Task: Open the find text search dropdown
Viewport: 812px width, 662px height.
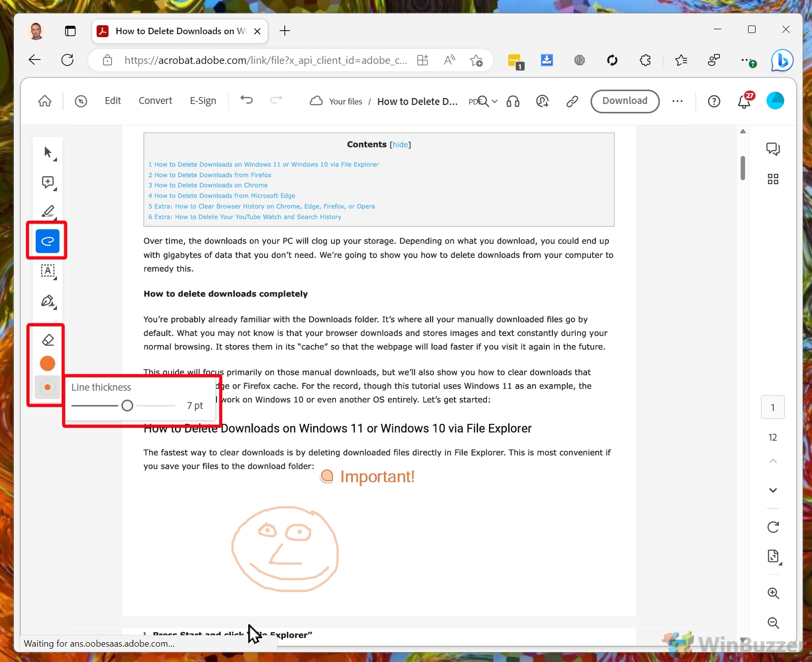Action: (487, 102)
